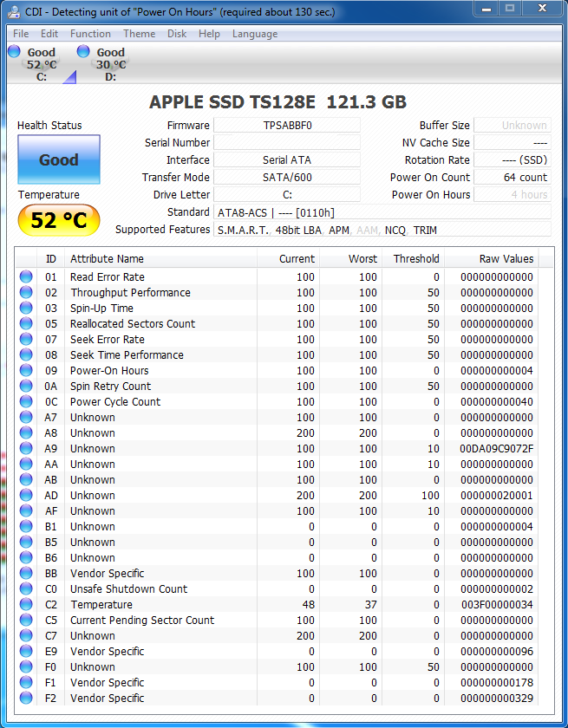Viewport: 568px width, 728px height.
Task: Open the Function menu
Action: point(90,34)
